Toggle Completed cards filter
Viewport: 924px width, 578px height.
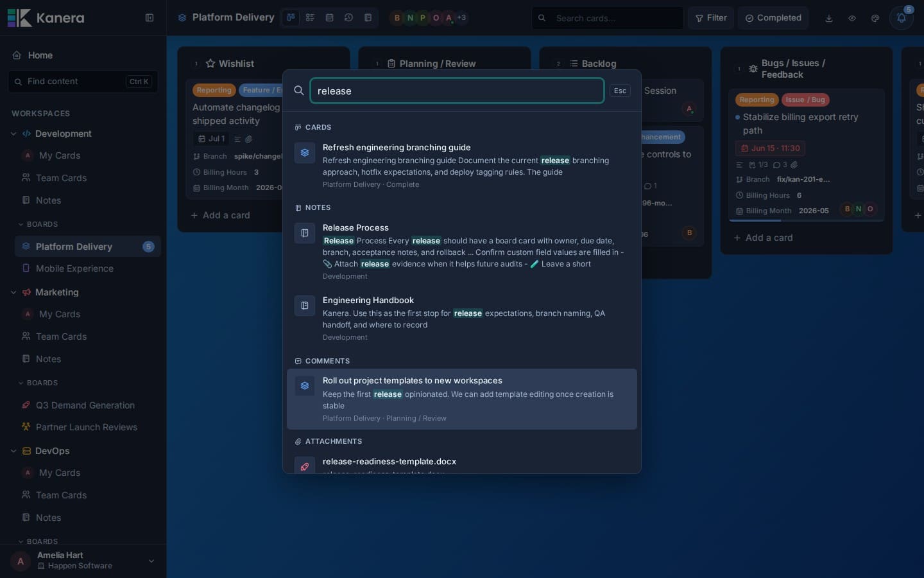tap(773, 18)
